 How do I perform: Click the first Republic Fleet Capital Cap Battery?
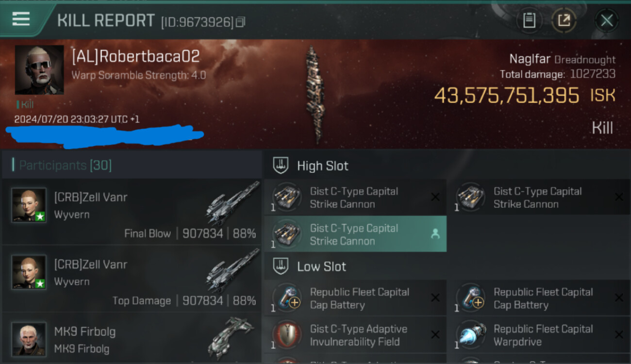tap(355, 298)
